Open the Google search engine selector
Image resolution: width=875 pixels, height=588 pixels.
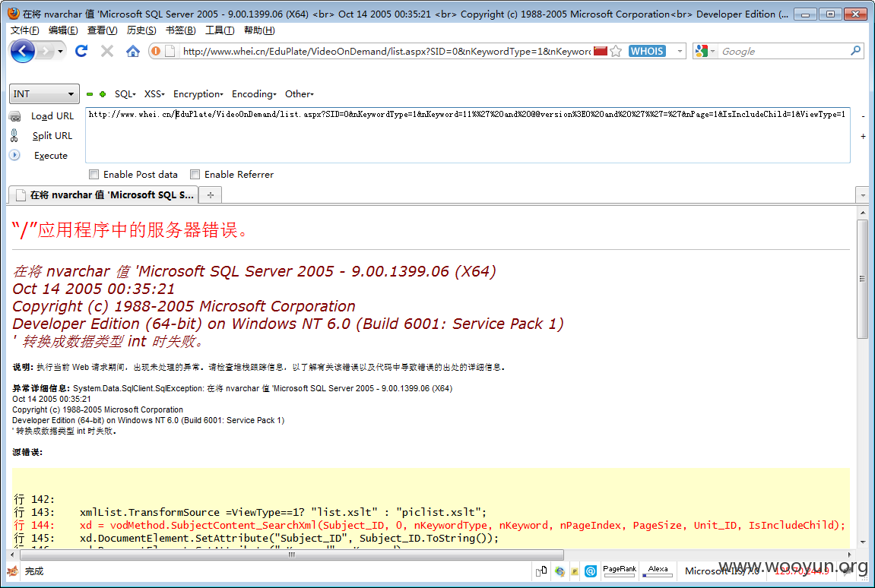pos(705,52)
